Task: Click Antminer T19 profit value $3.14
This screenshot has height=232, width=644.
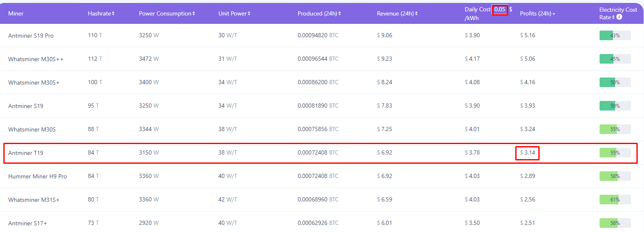Action: tap(527, 153)
